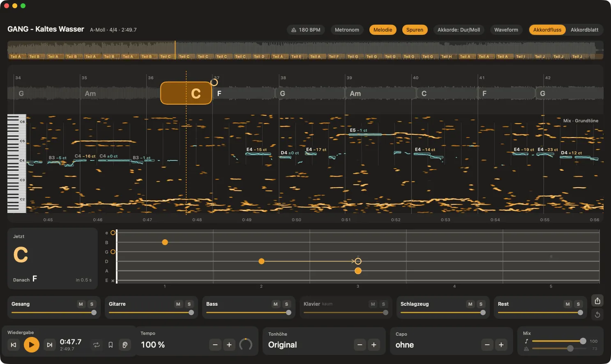The width and height of the screenshot is (611, 364).
Task: Raise the Tonhöhe pitch with plus
Action: tap(374, 345)
